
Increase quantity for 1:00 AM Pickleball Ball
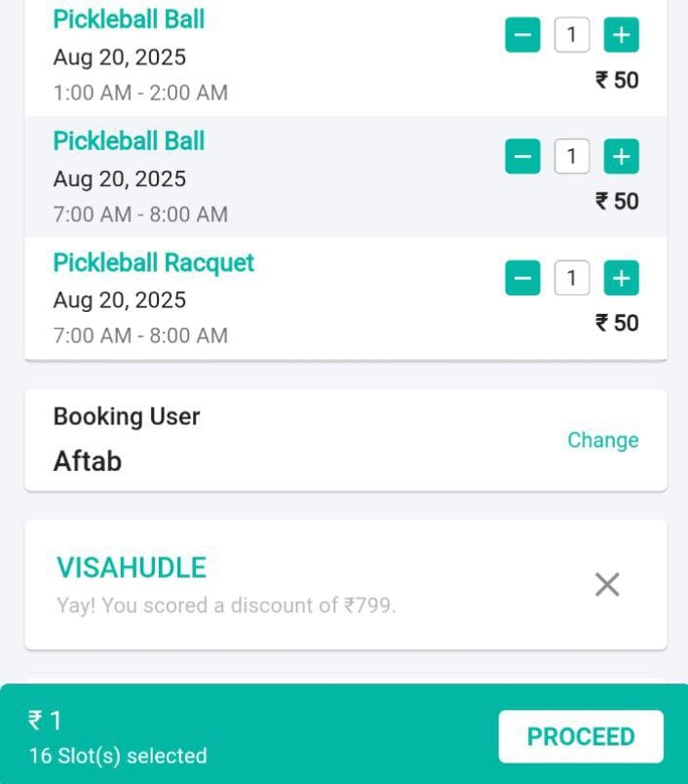[621, 35]
